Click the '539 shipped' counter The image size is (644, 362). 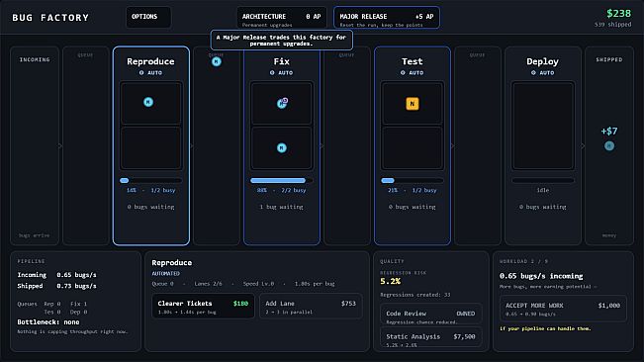(612, 25)
